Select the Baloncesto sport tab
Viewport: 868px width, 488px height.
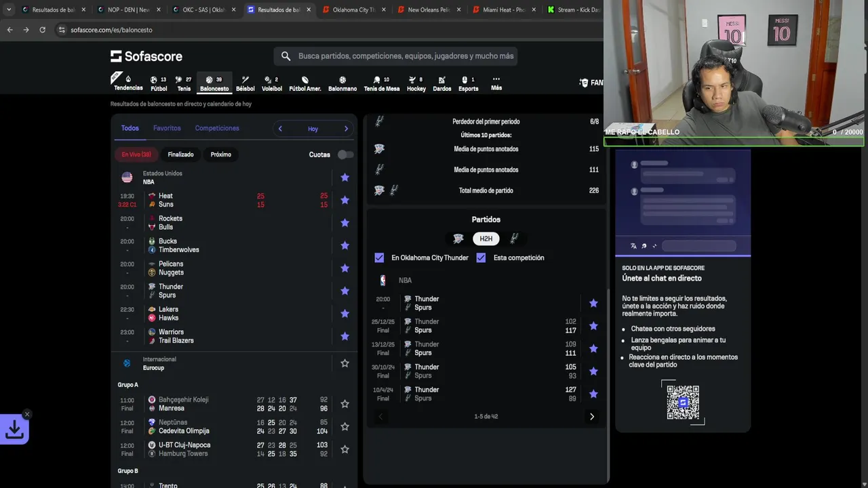click(214, 83)
